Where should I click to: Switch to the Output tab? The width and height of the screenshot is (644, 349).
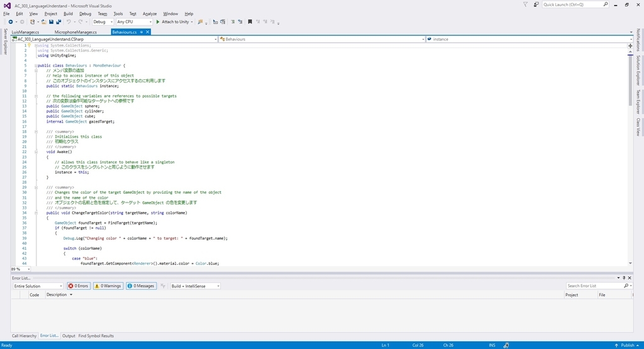coord(69,336)
